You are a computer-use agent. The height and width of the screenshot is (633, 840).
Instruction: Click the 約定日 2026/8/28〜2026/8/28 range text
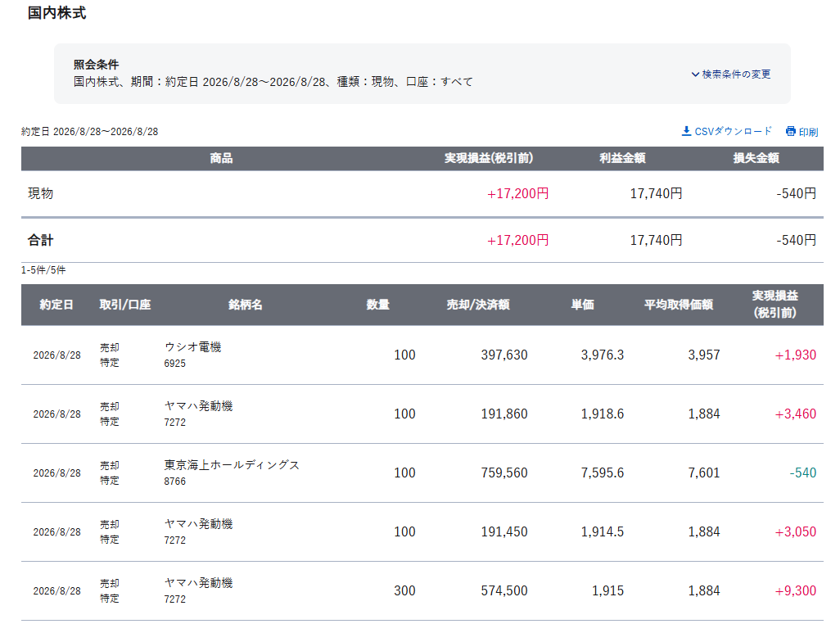coord(90,132)
